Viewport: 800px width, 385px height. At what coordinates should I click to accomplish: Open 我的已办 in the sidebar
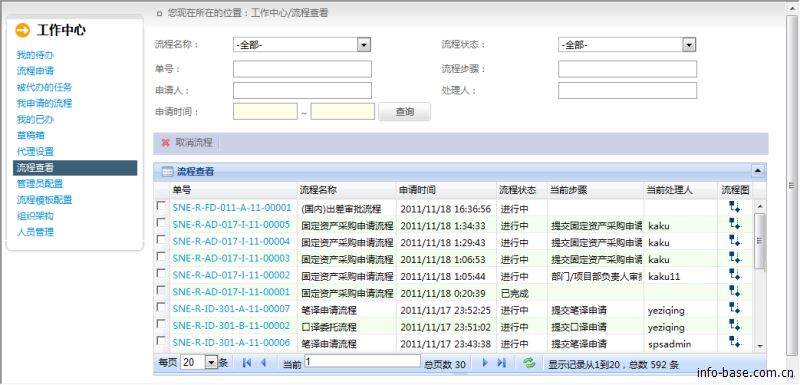tap(35, 119)
